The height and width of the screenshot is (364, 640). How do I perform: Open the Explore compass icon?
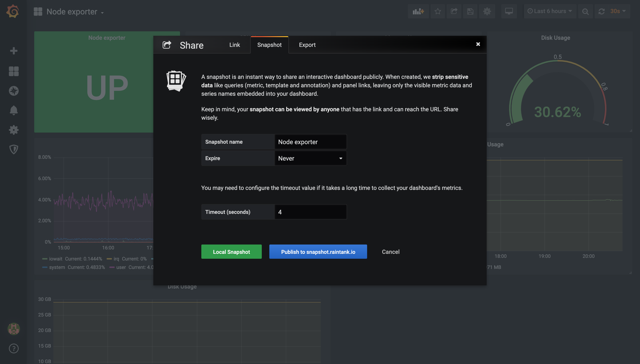[x=14, y=91]
